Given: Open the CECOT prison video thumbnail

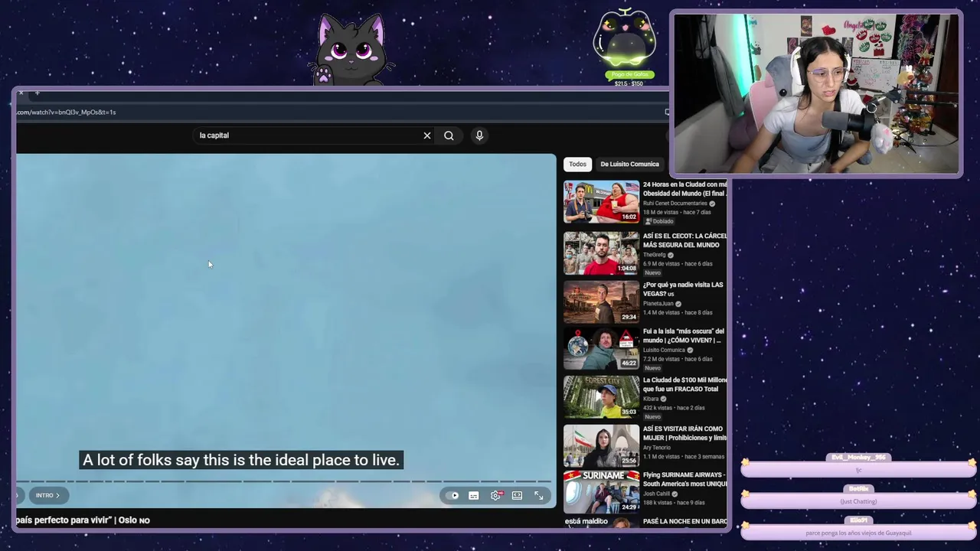Looking at the screenshot, I should (601, 253).
